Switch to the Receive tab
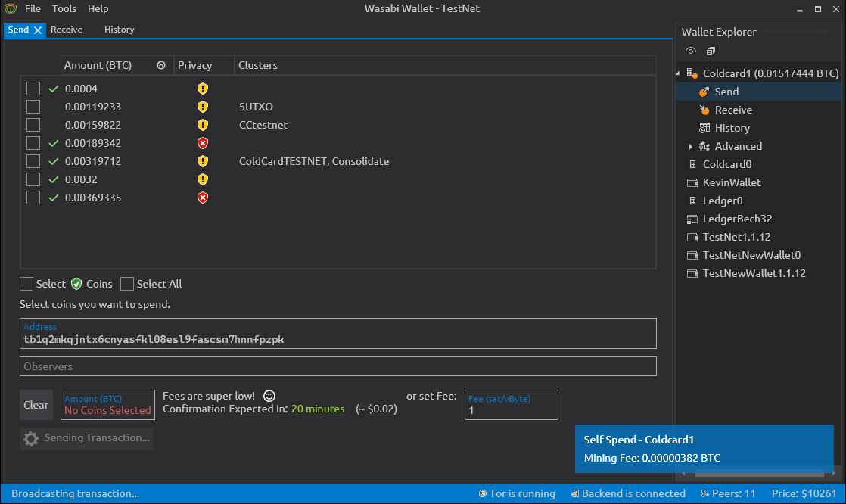The height and width of the screenshot is (504, 846). (67, 30)
